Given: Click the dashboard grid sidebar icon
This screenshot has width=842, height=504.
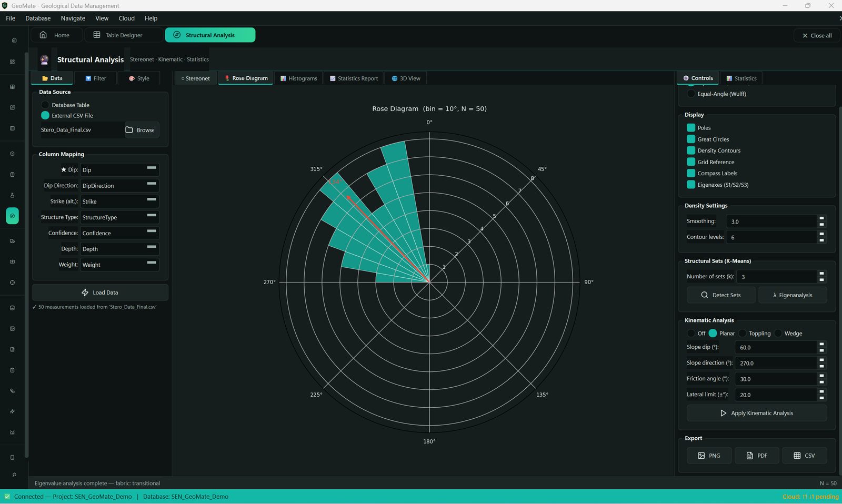Looking at the screenshot, I should point(12,62).
